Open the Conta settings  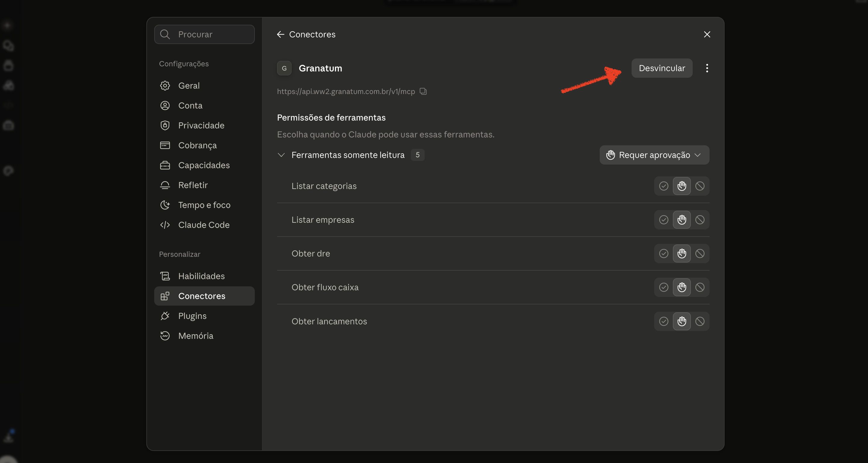(205, 106)
